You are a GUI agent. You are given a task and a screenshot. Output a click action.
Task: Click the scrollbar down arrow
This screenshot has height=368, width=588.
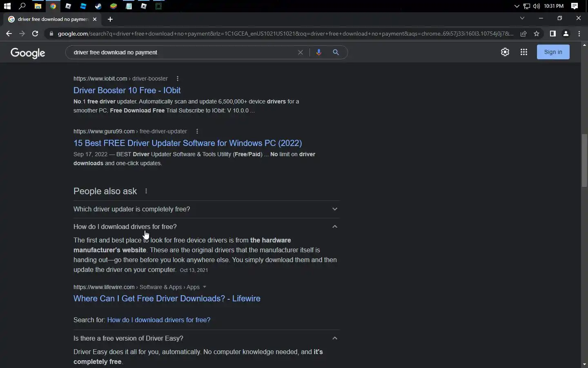tap(584, 364)
